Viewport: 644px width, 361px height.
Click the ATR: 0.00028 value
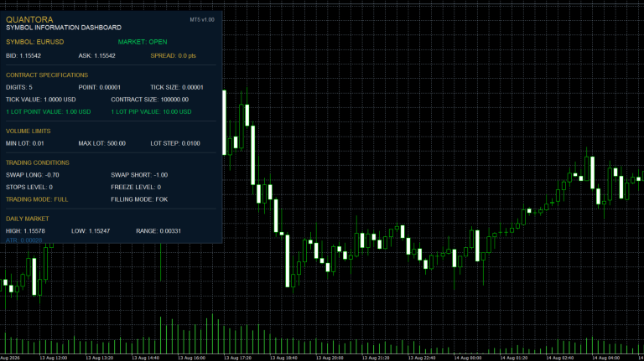[x=23, y=240]
